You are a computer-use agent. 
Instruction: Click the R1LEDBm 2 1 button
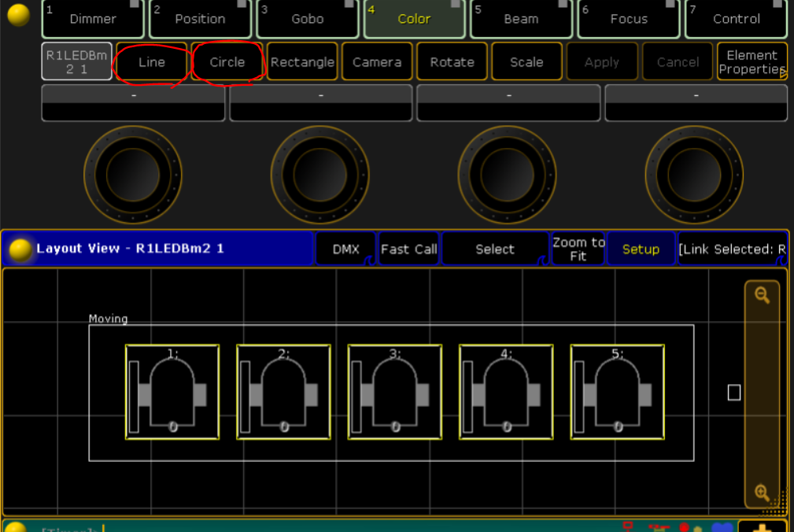pyautogui.click(x=76, y=61)
